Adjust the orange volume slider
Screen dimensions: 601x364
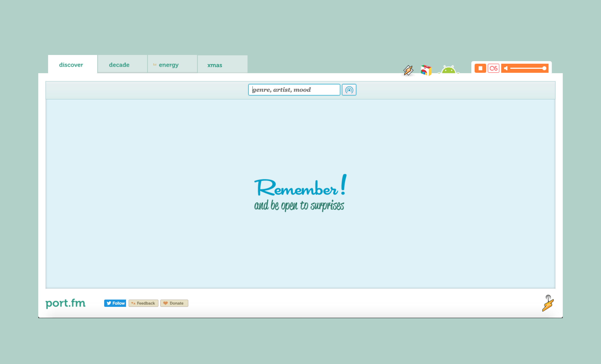click(528, 68)
